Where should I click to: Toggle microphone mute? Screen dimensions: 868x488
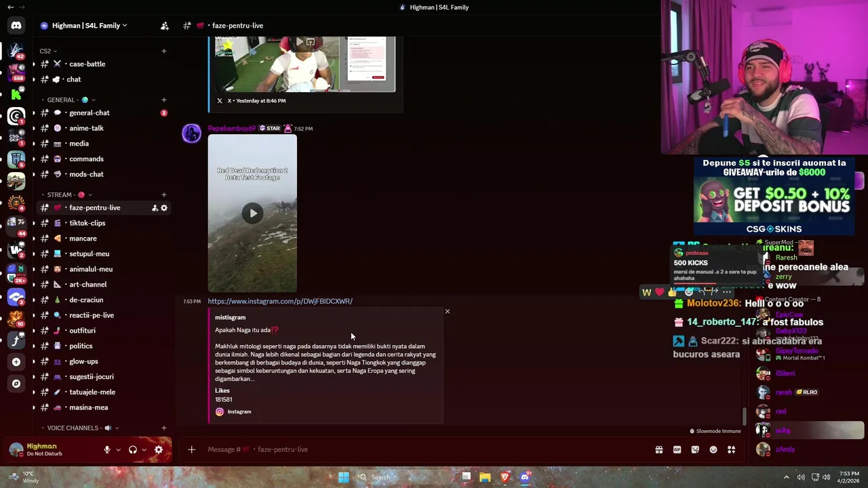pyautogui.click(x=106, y=449)
